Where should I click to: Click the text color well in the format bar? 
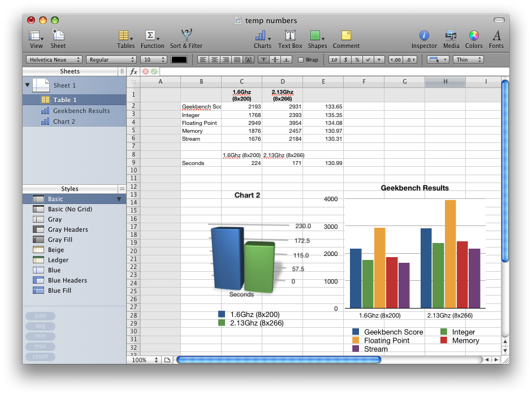178,59
